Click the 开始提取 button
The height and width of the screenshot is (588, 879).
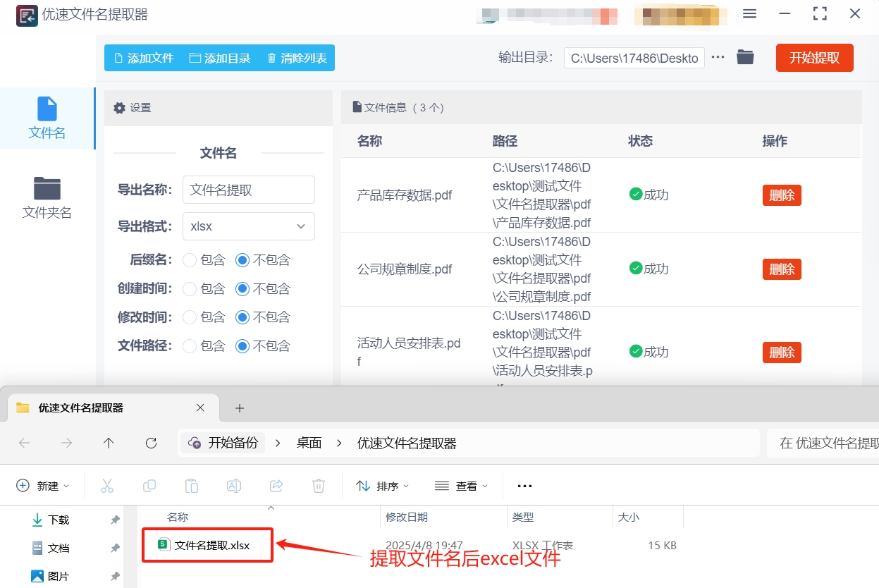click(814, 58)
